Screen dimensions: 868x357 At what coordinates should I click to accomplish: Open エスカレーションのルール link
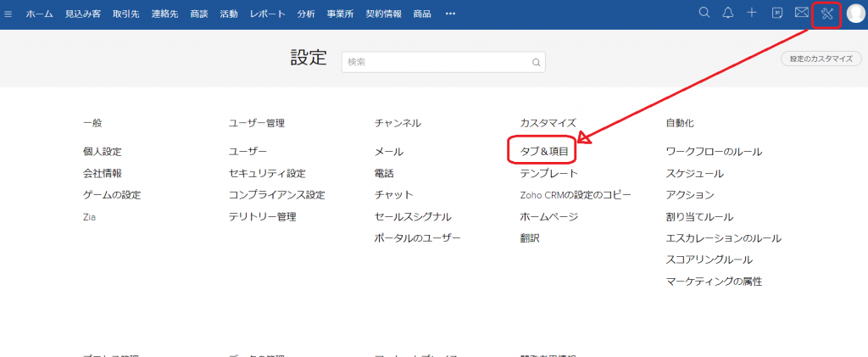[x=724, y=238]
